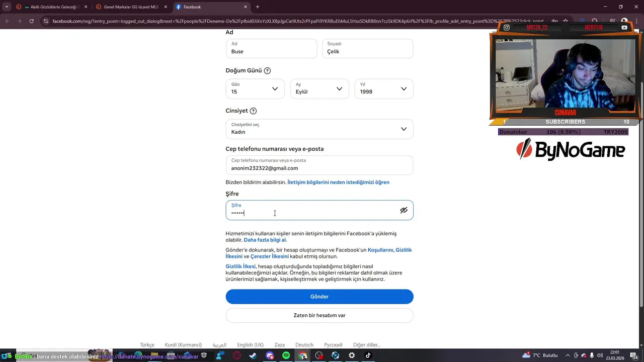The height and width of the screenshot is (362, 644).
Task: Focus the Ad field containing Buse
Action: click(271, 48)
